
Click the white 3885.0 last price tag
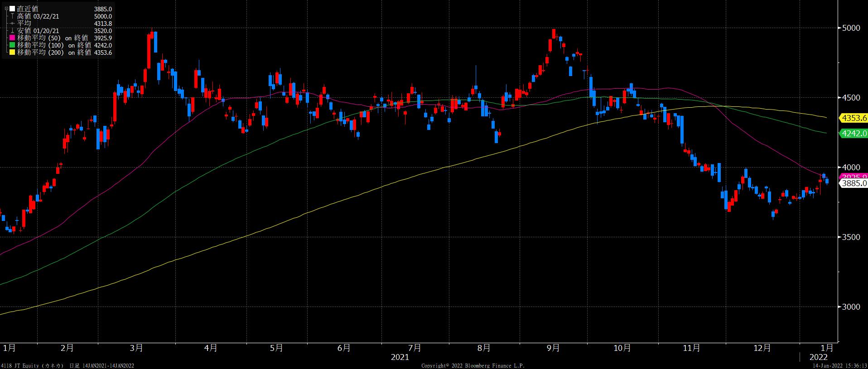[854, 183]
